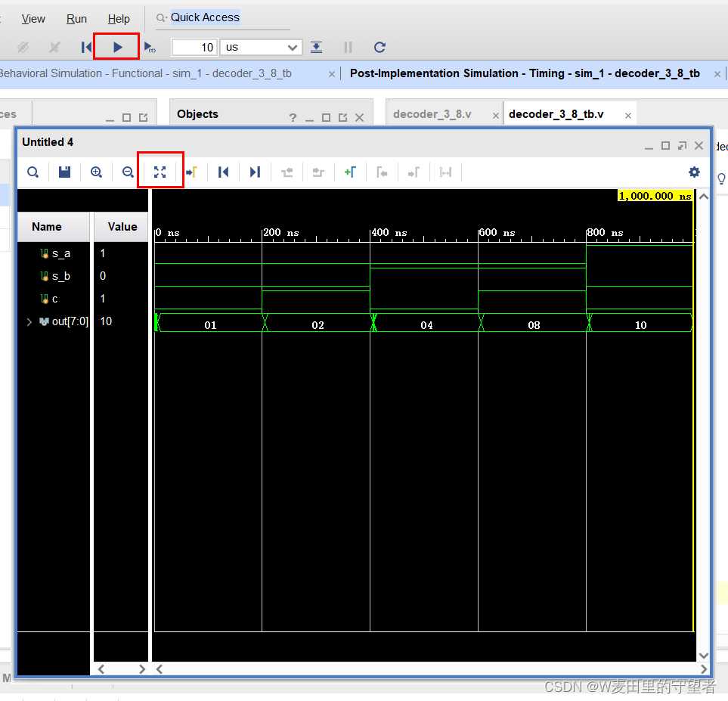Close the Objects panel

(359, 117)
